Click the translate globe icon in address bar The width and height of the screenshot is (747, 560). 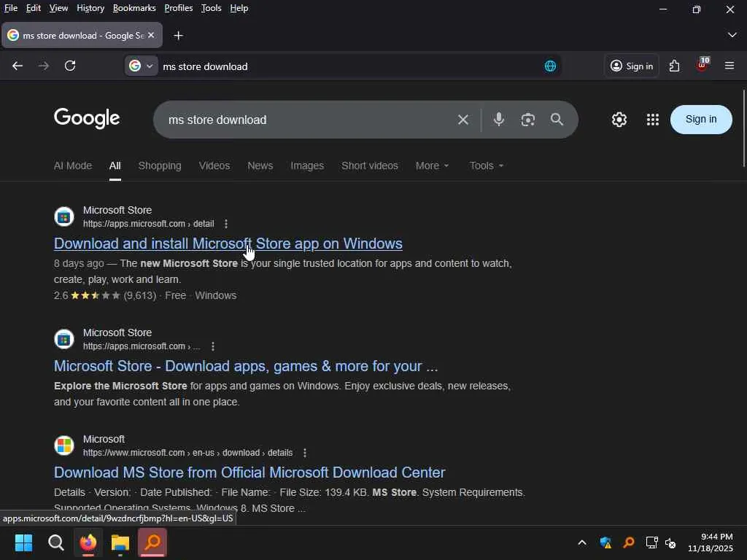[550, 66]
